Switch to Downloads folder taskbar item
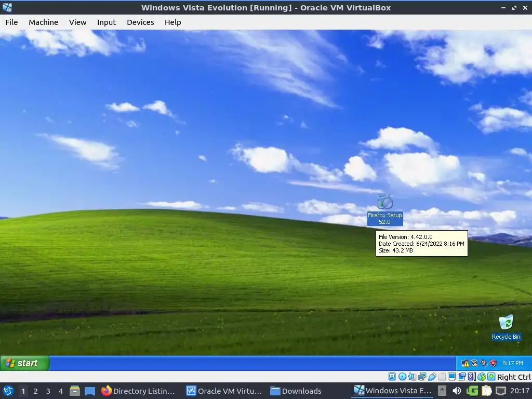The width and height of the screenshot is (532, 399). (296, 391)
